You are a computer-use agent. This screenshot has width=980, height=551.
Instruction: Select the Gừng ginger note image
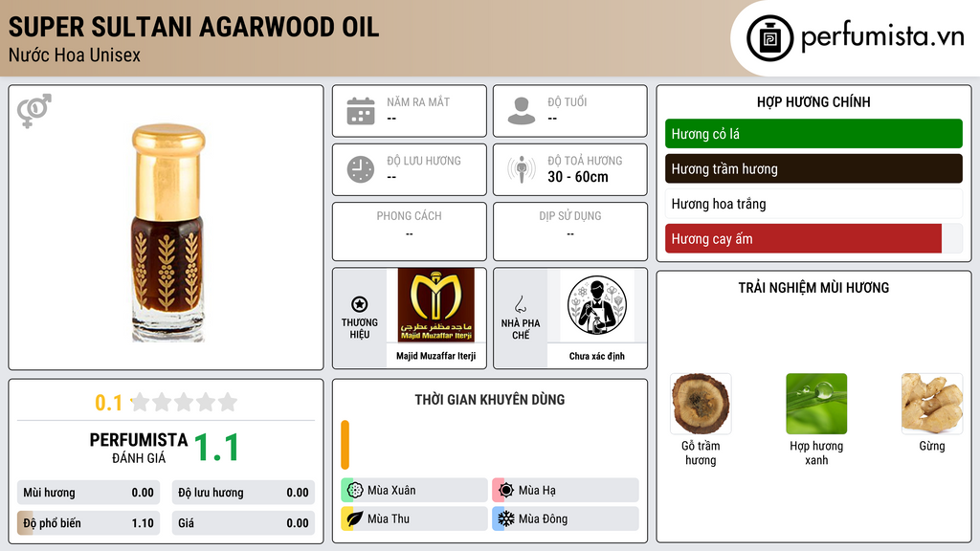(932, 404)
